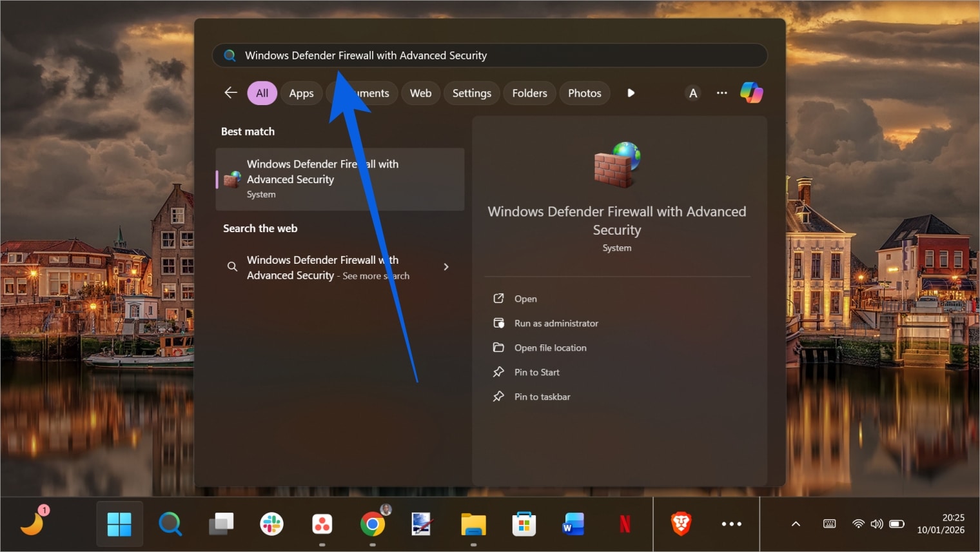This screenshot has width=980, height=552.
Task: Launch Google Chrome from the taskbar
Action: pyautogui.click(x=373, y=524)
